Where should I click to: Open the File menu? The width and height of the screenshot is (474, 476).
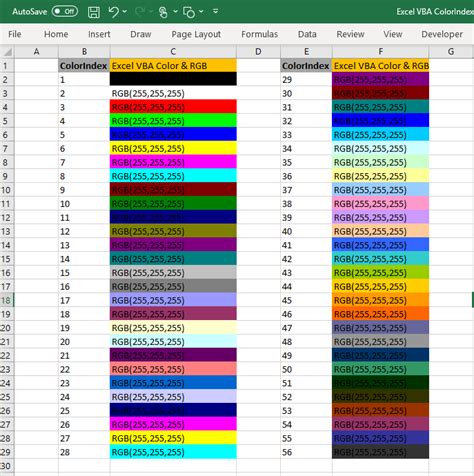pos(14,34)
